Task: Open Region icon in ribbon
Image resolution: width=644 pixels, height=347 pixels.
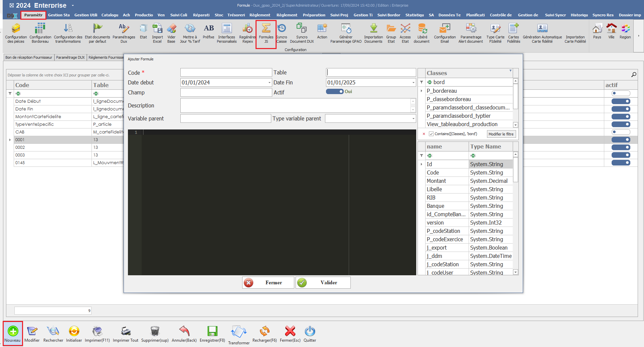Action: 625,32
